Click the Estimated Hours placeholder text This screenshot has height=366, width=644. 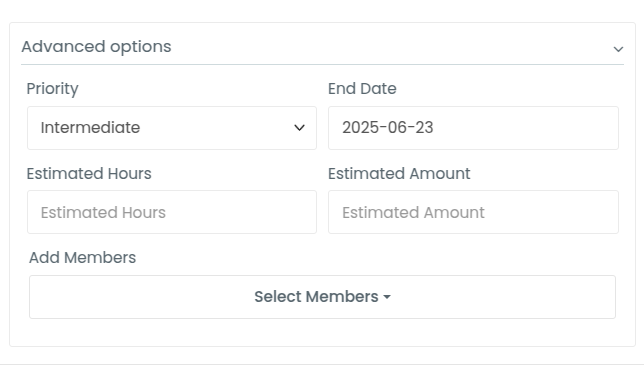103,213
